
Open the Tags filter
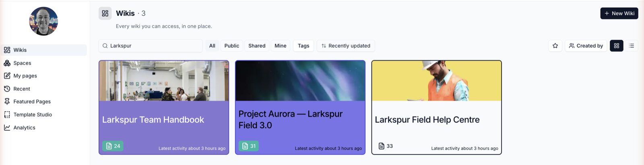pyautogui.click(x=303, y=46)
